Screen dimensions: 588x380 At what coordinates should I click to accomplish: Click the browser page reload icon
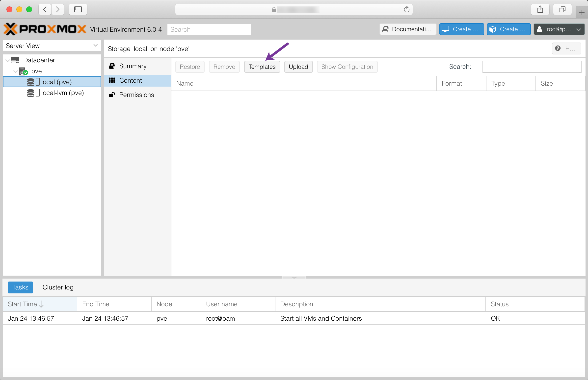[x=406, y=9]
